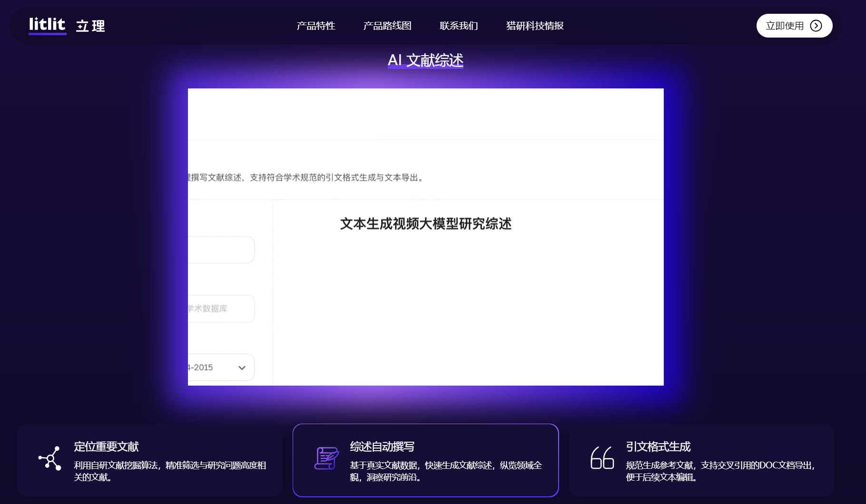The width and height of the screenshot is (866, 504).
Task: Click the 立理 brand text next to the logo
Action: pyautogui.click(x=90, y=26)
